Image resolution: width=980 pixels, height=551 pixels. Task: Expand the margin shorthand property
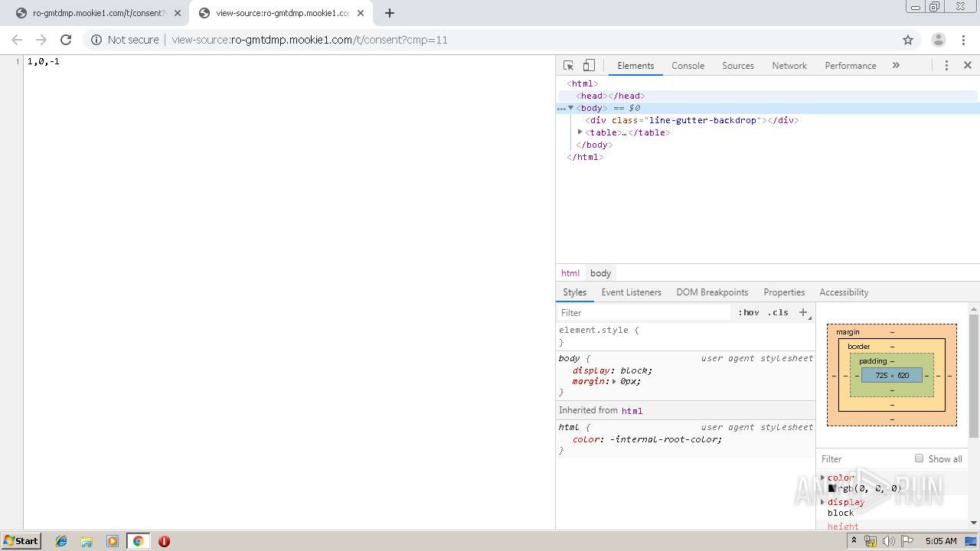614,381
